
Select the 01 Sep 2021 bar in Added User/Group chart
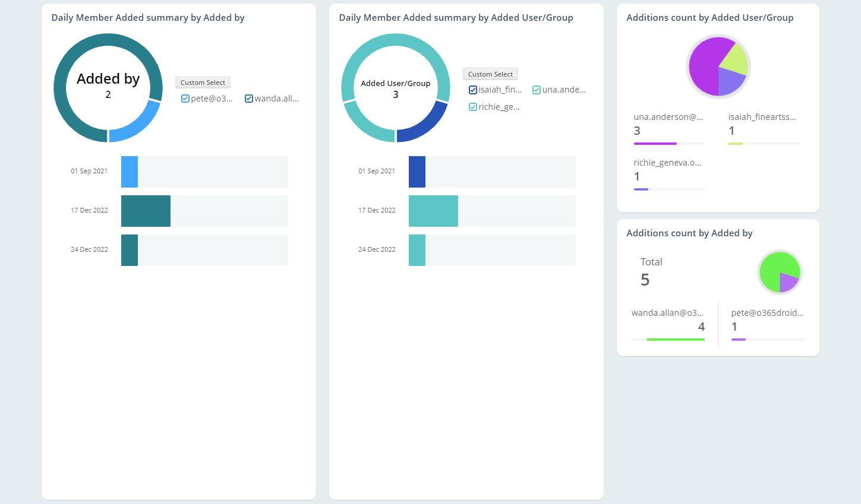click(417, 172)
